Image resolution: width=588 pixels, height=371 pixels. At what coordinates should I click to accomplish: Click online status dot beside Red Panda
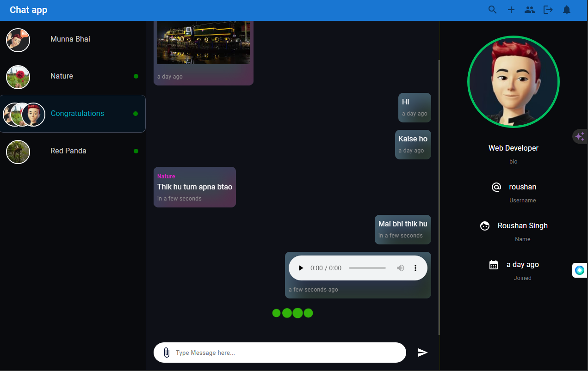(x=136, y=151)
